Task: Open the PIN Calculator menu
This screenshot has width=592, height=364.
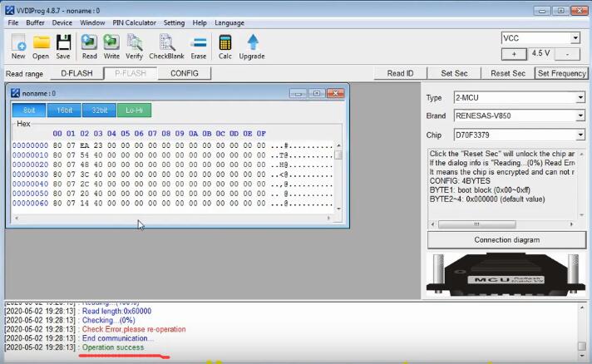Action: pos(134,22)
